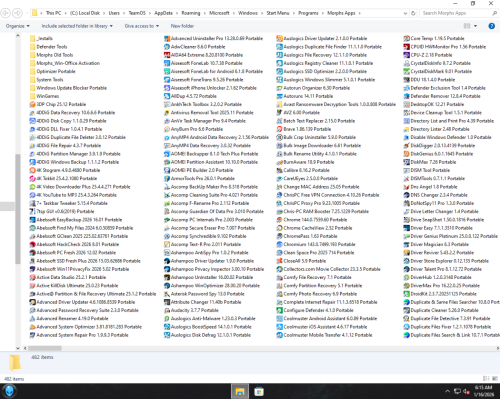
Task: Select the CPUID HWMonitor Pro icon
Action: coord(407,47)
